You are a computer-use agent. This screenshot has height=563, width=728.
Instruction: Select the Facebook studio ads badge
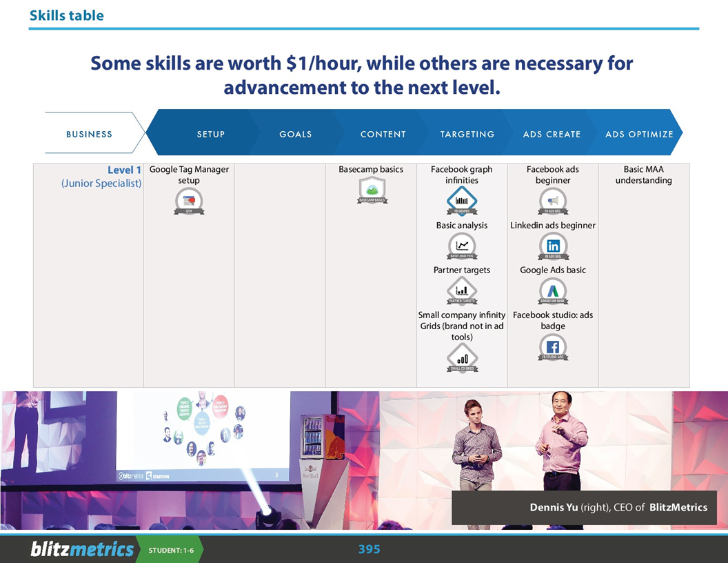pyautogui.click(x=552, y=348)
